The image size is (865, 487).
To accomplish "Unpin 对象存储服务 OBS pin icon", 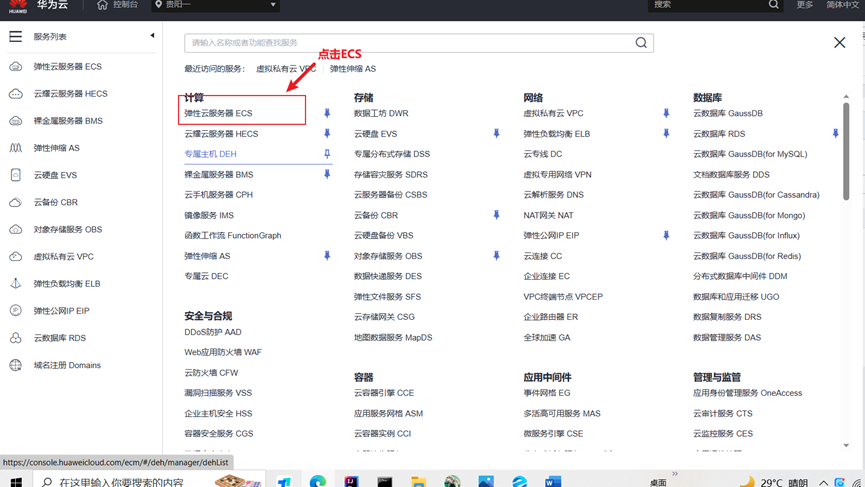I will [x=496, y=256].
